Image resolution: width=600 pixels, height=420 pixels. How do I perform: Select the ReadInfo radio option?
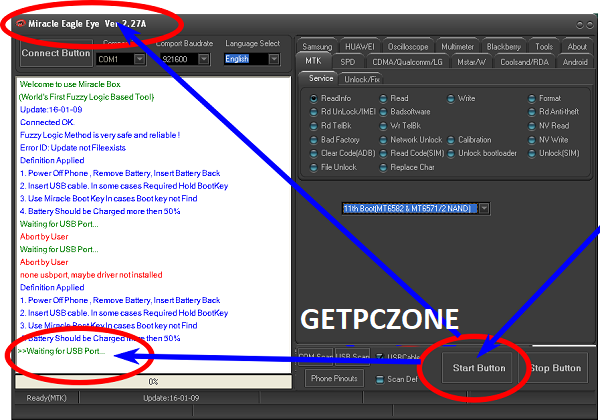(x=313, y=99)
